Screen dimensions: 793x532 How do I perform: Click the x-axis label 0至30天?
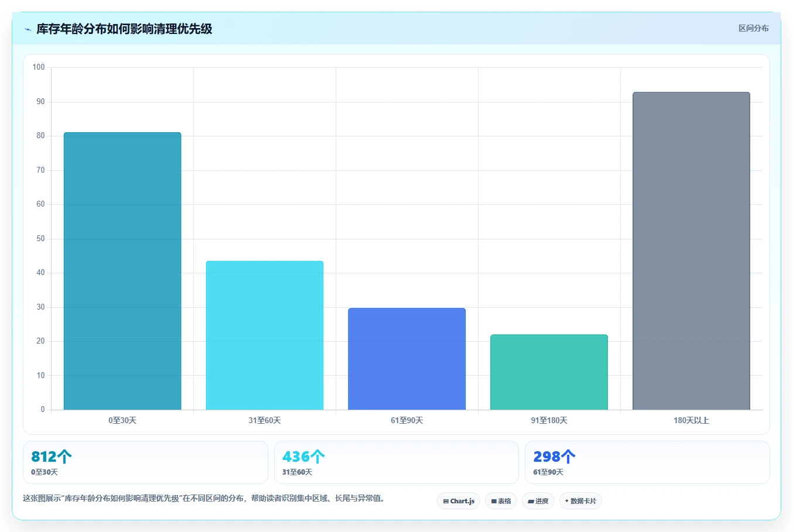[x=122, y=420]
